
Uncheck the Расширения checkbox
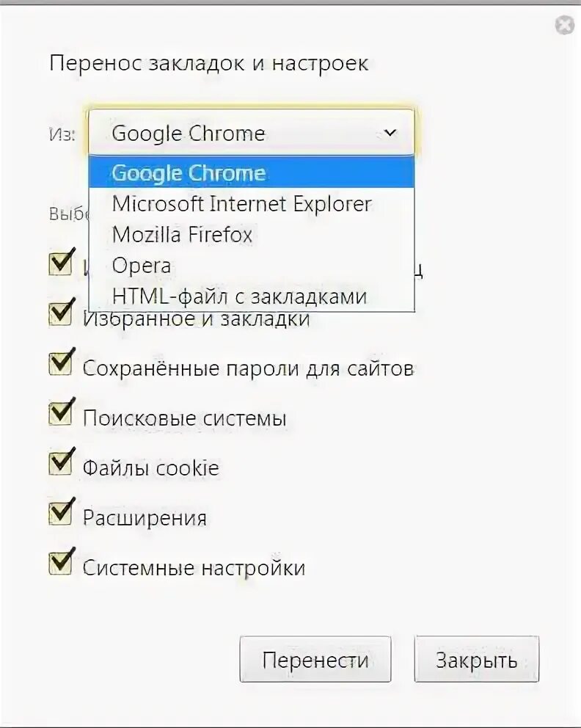click(x=60, y=513)
